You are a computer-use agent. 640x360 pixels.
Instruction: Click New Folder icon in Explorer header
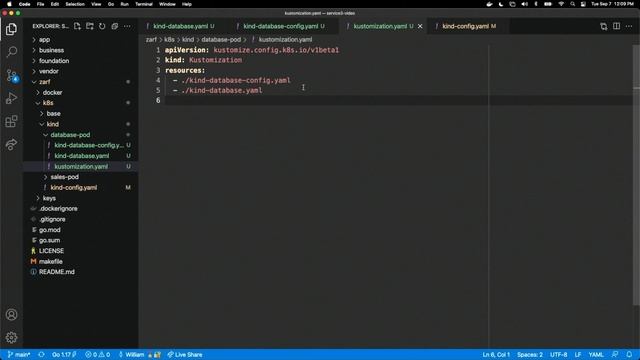coord(90,26)
